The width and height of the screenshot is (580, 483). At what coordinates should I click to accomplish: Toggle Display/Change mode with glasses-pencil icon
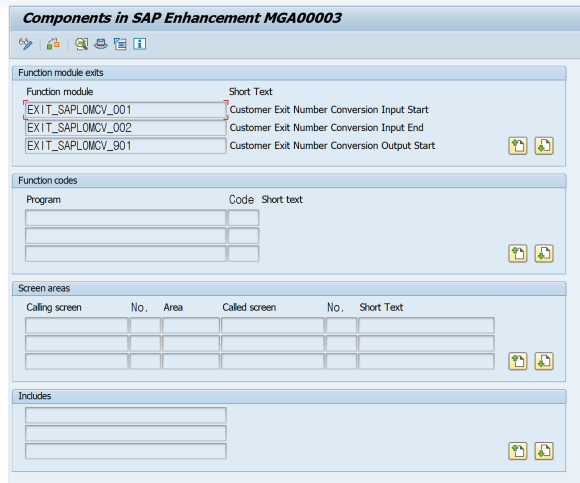click(26, 44)
